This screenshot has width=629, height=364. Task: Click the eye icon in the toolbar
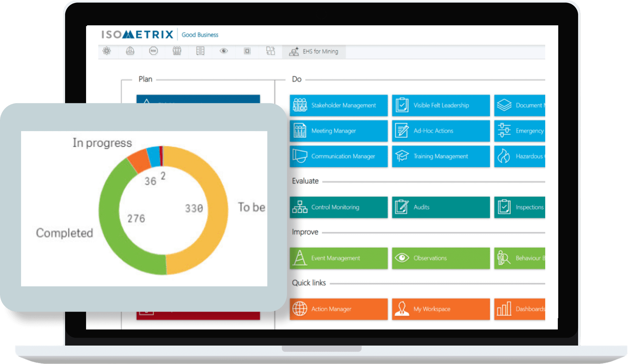(224, 51)
